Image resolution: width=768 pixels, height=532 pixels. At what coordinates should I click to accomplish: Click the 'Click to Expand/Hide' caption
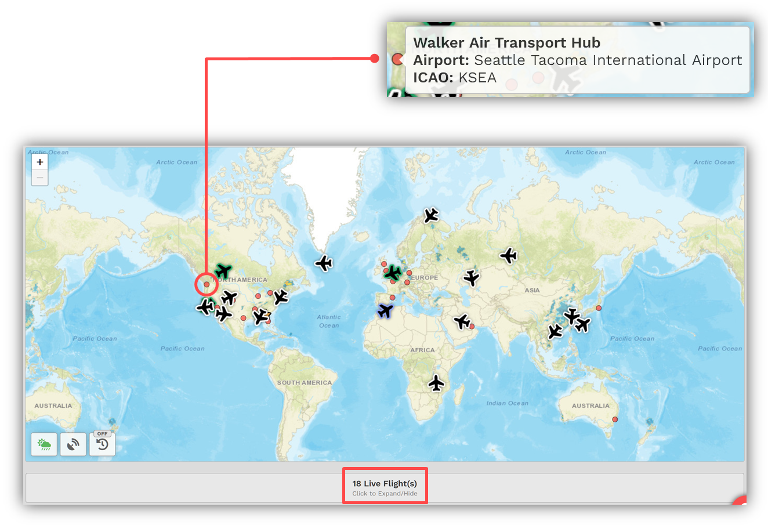[385, 494]
